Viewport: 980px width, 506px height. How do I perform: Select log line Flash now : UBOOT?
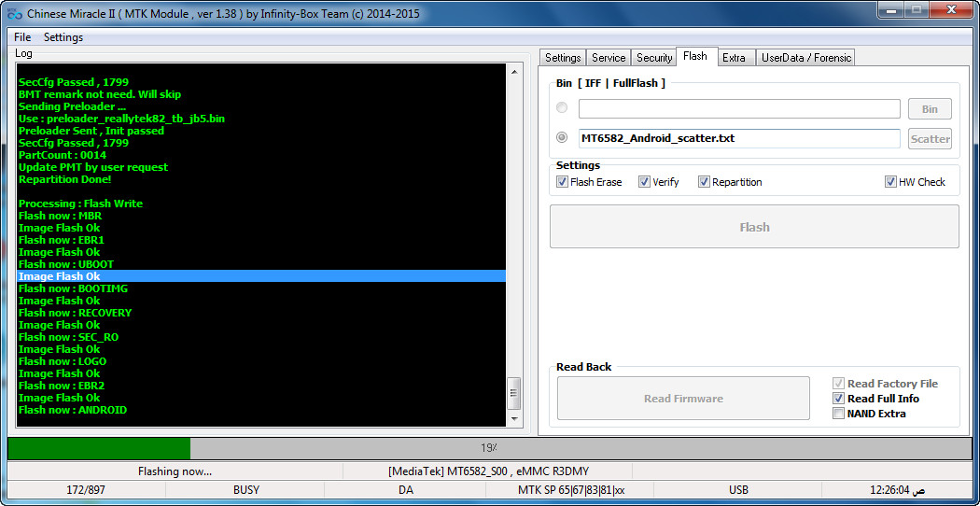point(66,264)
